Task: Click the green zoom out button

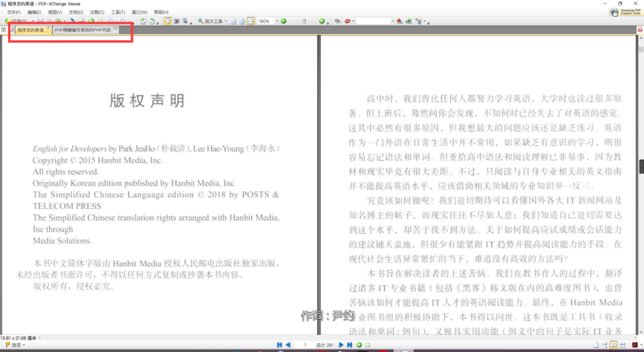Action: (x=283, y=21)
